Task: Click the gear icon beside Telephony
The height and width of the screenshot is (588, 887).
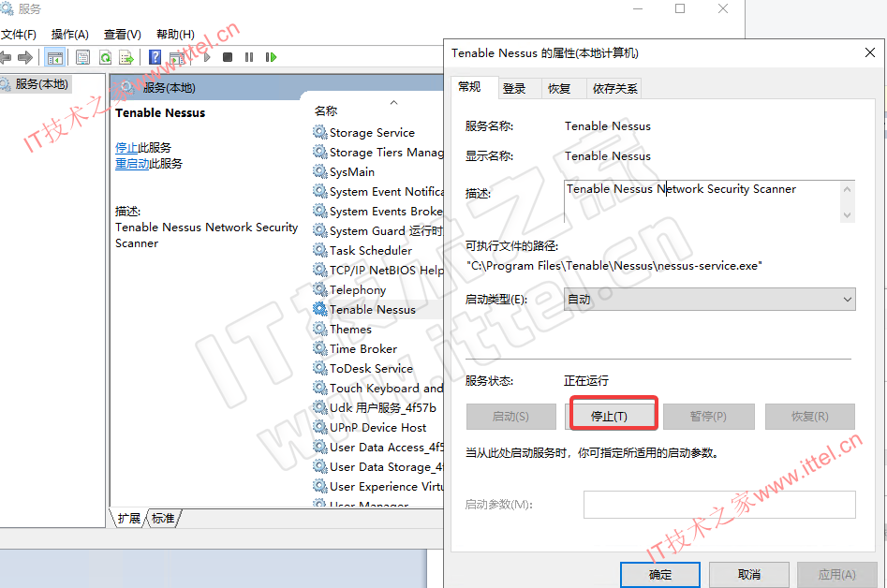Action: (x=320, y=289)
